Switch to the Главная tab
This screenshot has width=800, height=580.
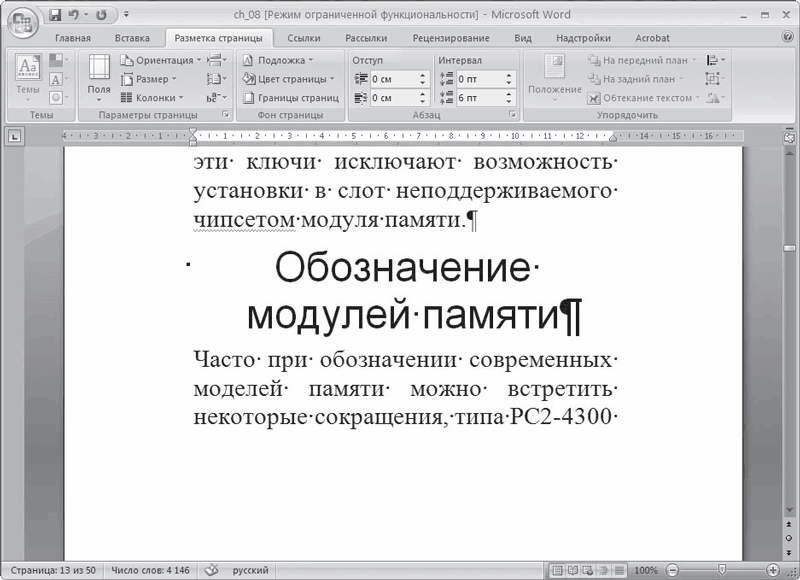click(x=73, y=38)
